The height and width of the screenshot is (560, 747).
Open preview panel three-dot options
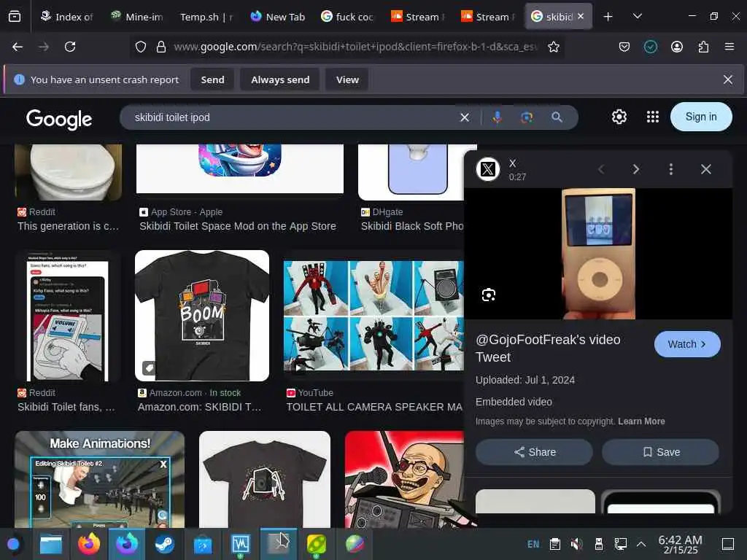[x=671, y=169]
